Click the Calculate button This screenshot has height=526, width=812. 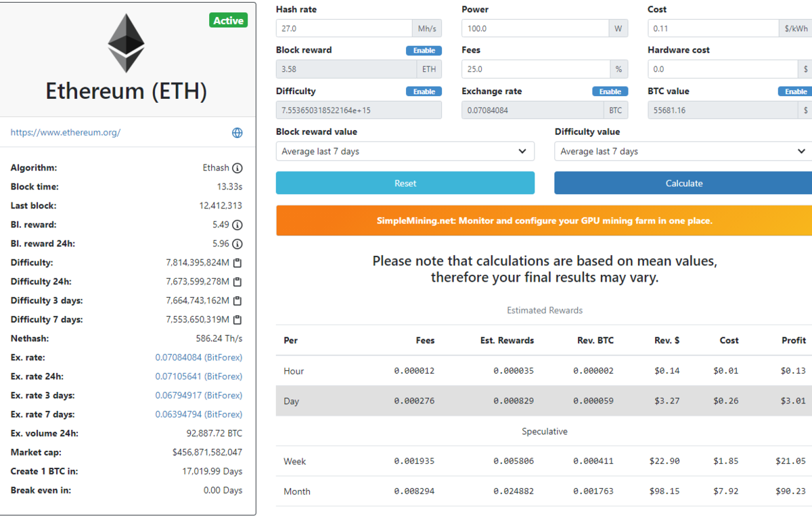683,183
